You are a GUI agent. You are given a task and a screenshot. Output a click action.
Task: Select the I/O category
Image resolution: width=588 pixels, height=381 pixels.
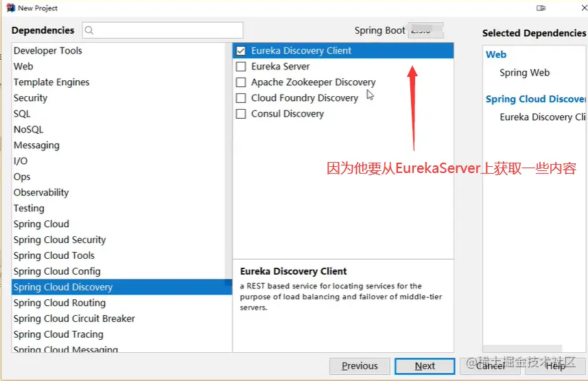[118, 161]
